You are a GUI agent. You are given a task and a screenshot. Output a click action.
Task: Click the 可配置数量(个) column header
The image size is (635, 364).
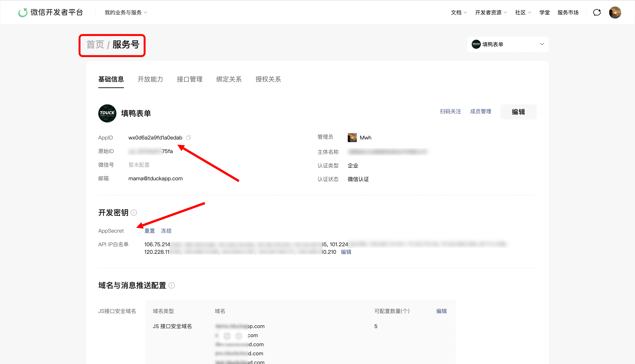(x=392, y=311)
